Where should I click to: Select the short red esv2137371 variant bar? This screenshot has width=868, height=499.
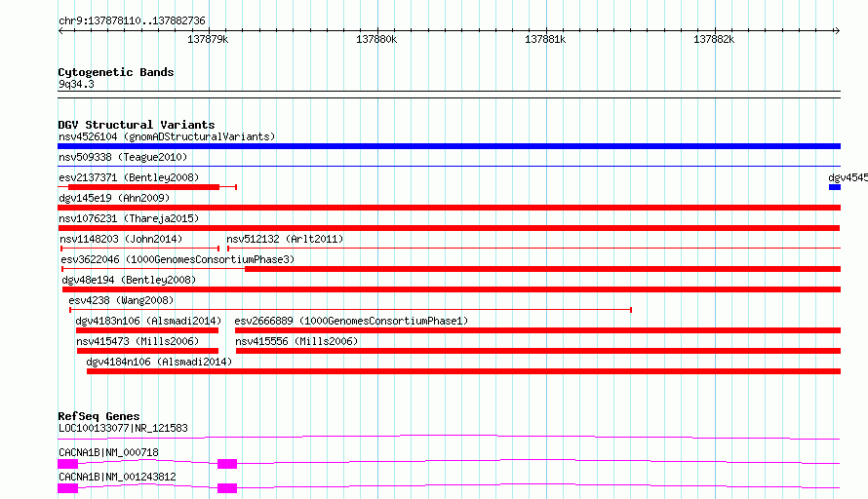tap(143, 187)
